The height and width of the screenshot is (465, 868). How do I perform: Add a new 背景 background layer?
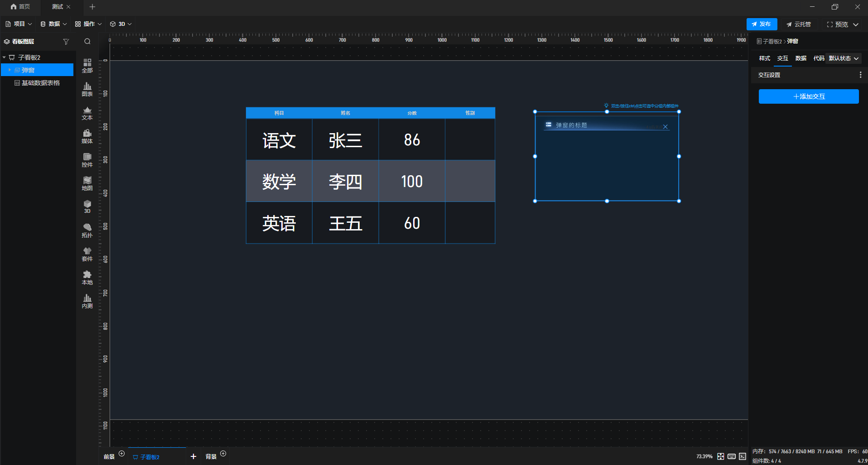point(223,454)
